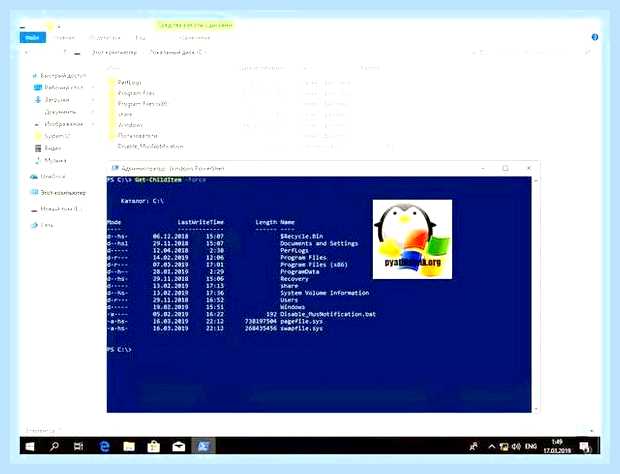
Task: Select Новый том drive in the navigation pane
Action: pos(59,209)
